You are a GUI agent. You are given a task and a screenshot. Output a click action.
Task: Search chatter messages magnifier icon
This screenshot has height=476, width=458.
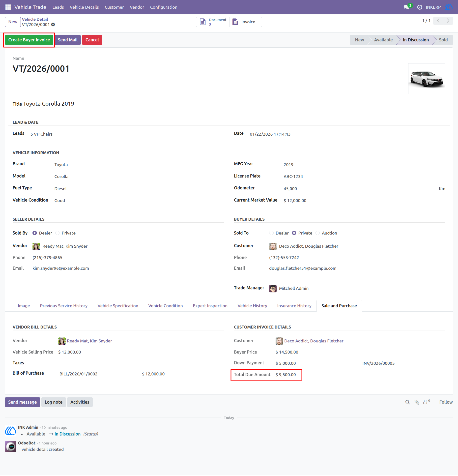(407, 402)
